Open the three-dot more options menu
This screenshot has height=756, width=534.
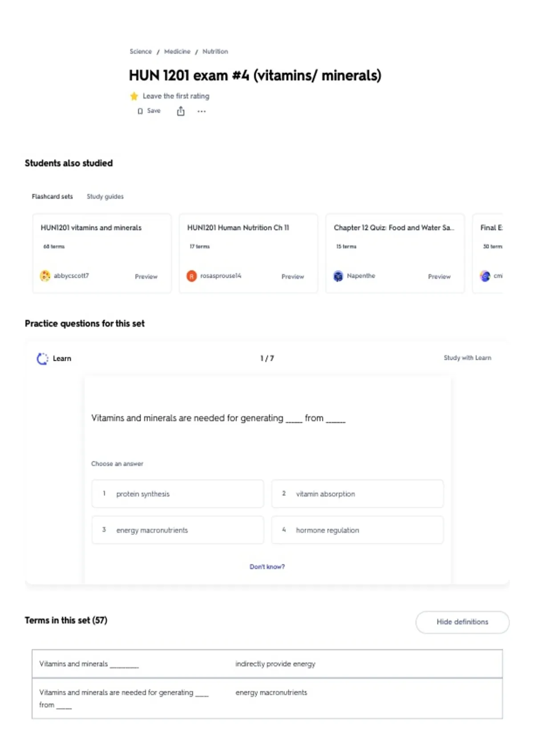(202, 111)
